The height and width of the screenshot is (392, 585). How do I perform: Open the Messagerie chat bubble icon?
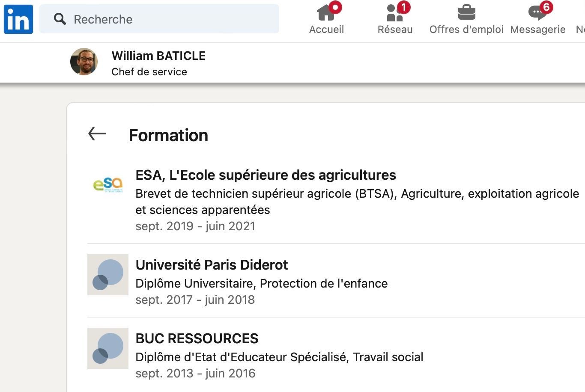tap(537, 13)
